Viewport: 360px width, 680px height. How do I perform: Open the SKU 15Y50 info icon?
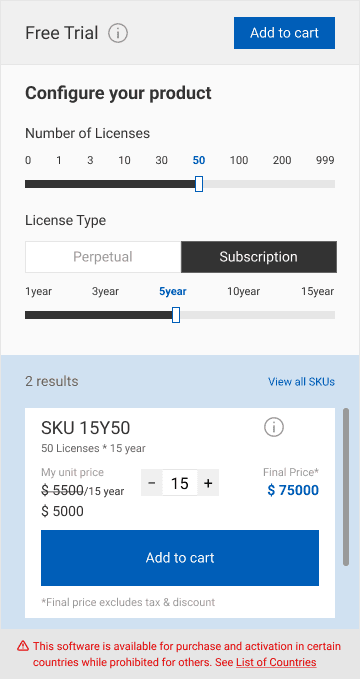[x=274, y=427]
